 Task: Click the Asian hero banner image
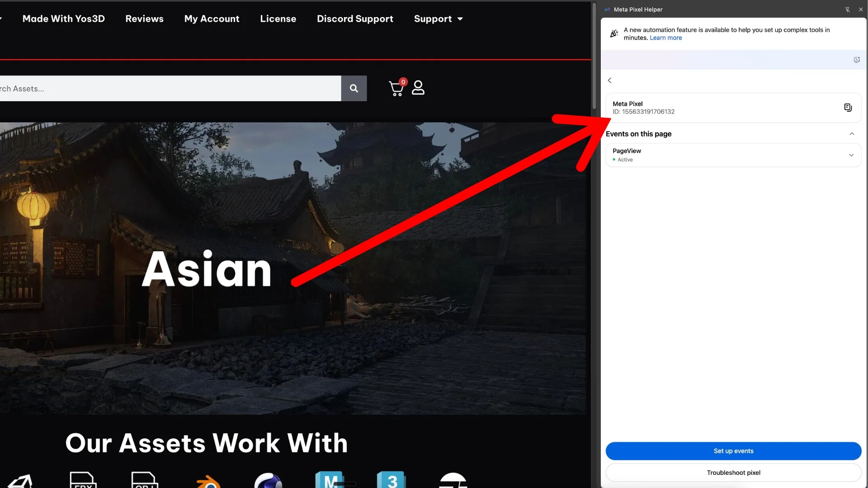294,268
